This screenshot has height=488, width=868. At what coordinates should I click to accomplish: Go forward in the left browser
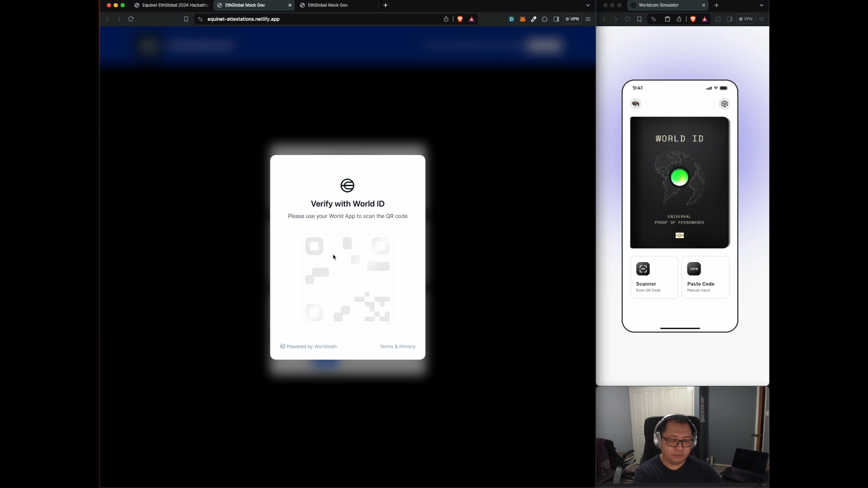pos(119,19)
